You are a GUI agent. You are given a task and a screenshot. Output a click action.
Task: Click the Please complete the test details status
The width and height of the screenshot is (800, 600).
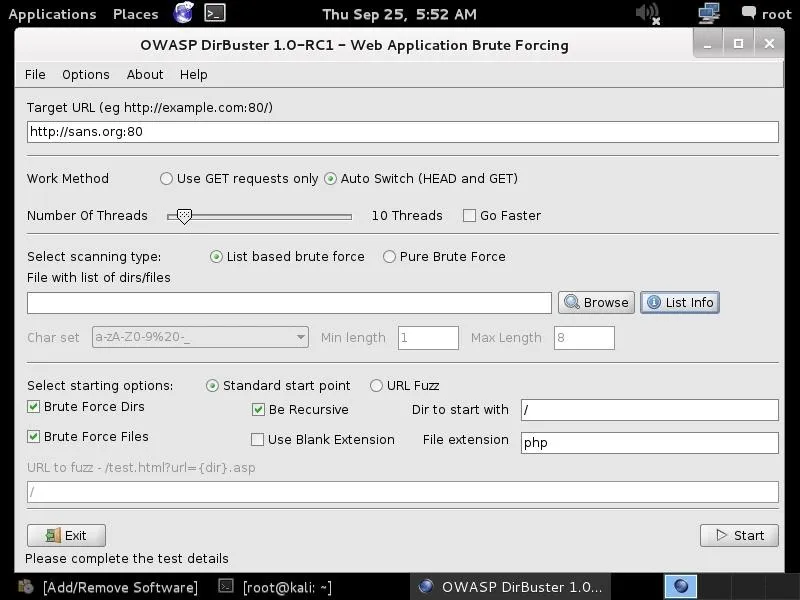click(x=127, y=559)
